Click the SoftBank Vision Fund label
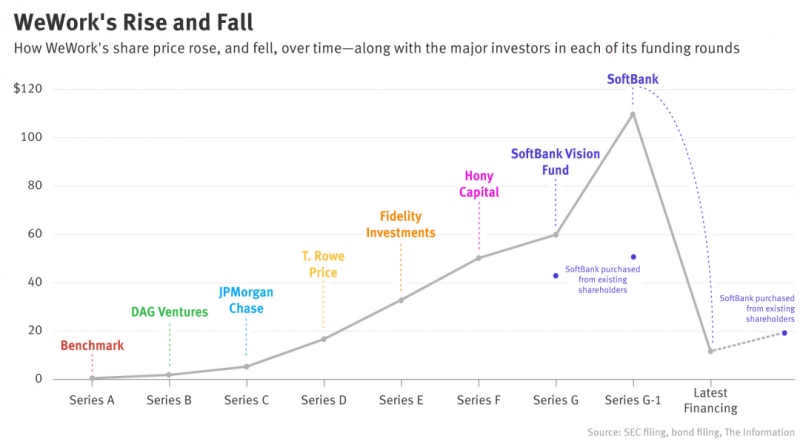 [x=555, y=162]
